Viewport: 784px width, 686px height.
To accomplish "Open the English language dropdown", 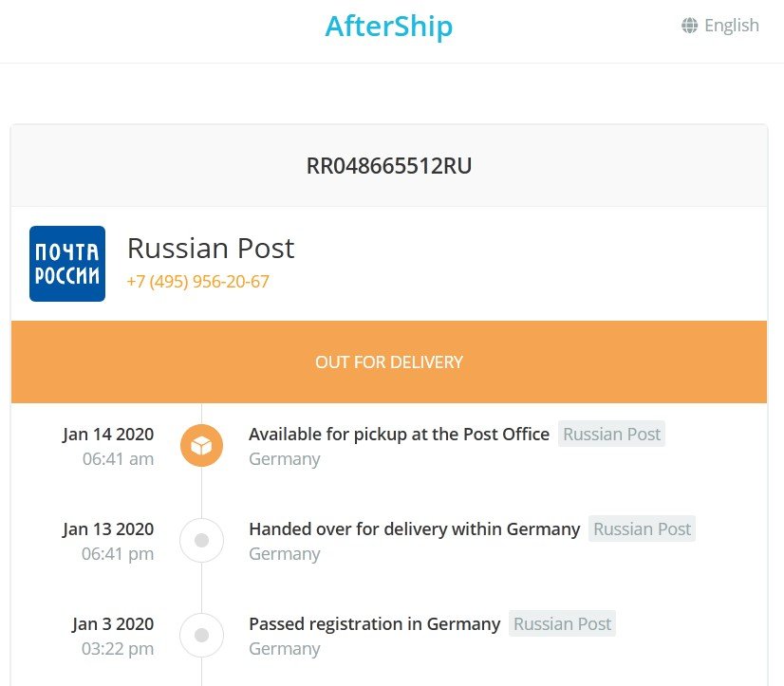I will pyautogui.click(x=731, y=26).
